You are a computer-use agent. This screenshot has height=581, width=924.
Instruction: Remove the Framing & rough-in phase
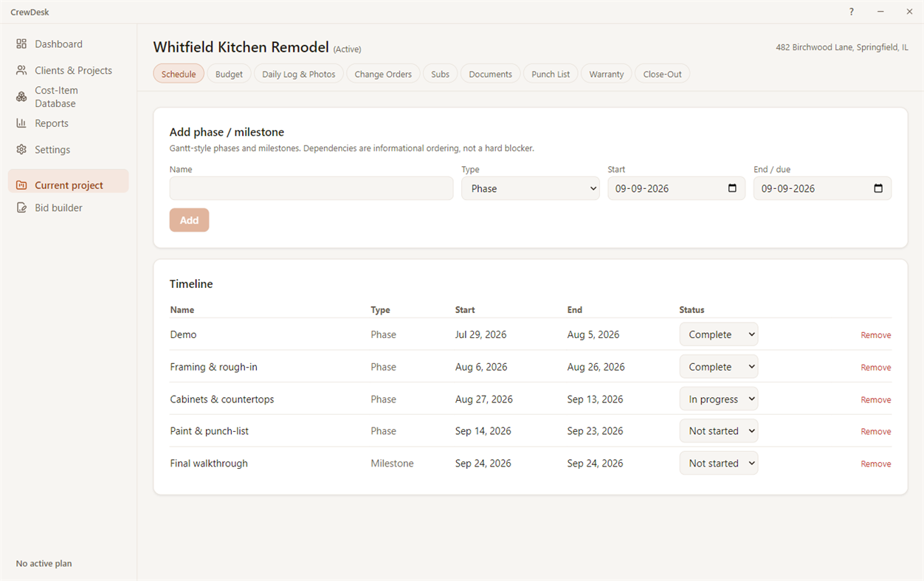pyautogui.click(x=876, y=368)
